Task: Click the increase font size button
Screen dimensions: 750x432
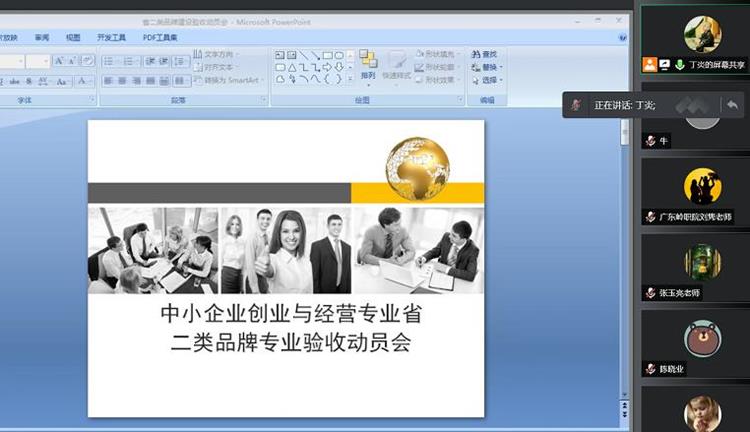Action: point(59,61)
